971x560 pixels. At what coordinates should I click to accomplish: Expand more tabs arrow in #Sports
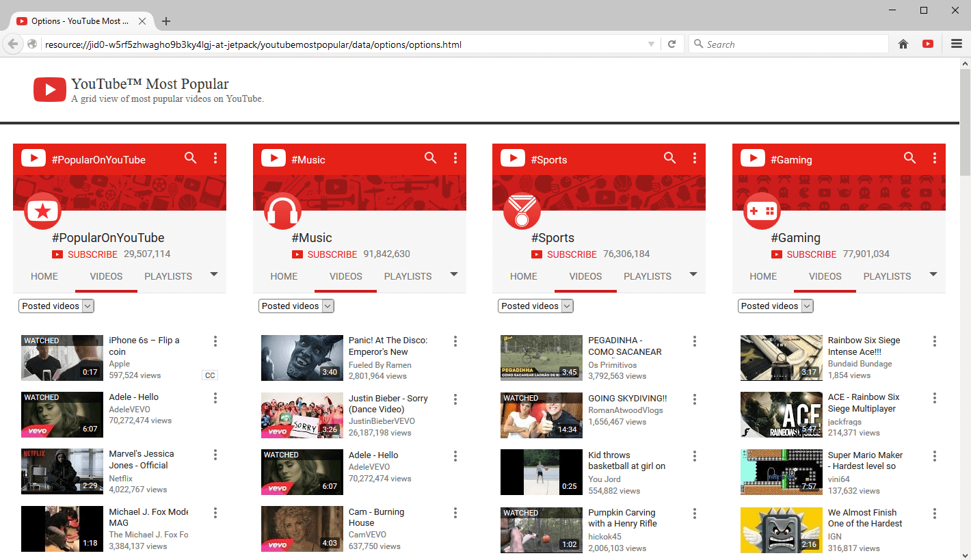[693, 274]
